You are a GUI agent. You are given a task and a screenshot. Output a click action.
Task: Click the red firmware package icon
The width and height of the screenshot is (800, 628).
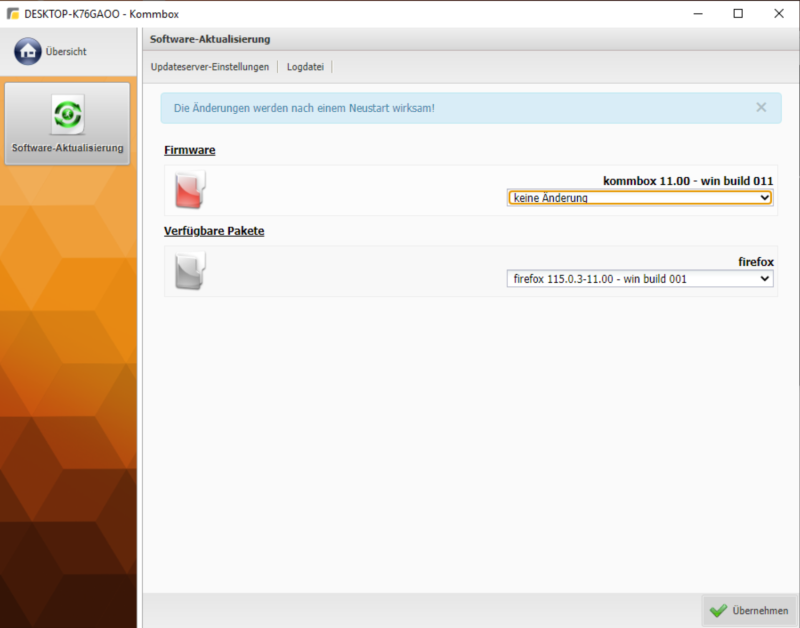click(190, 188)
